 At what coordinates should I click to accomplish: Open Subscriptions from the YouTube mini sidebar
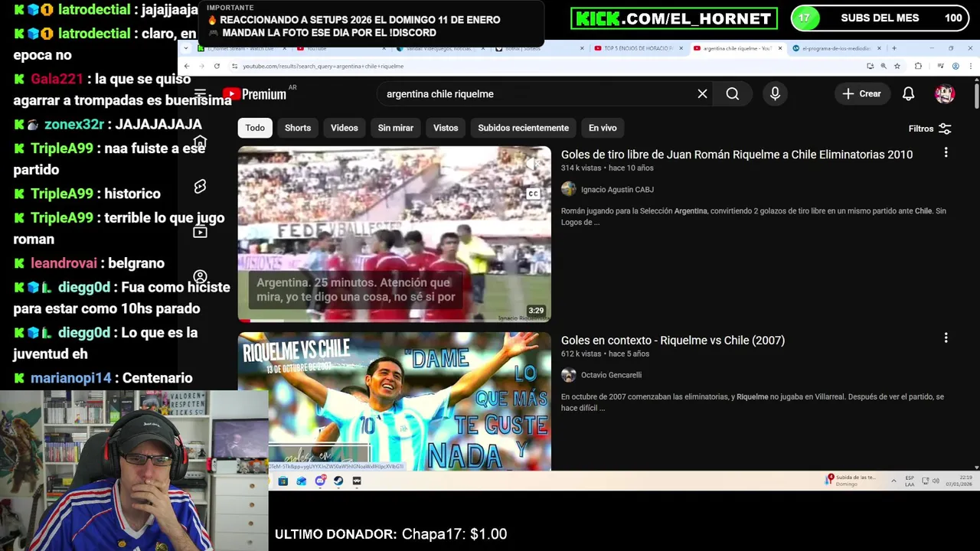point(200,232)
